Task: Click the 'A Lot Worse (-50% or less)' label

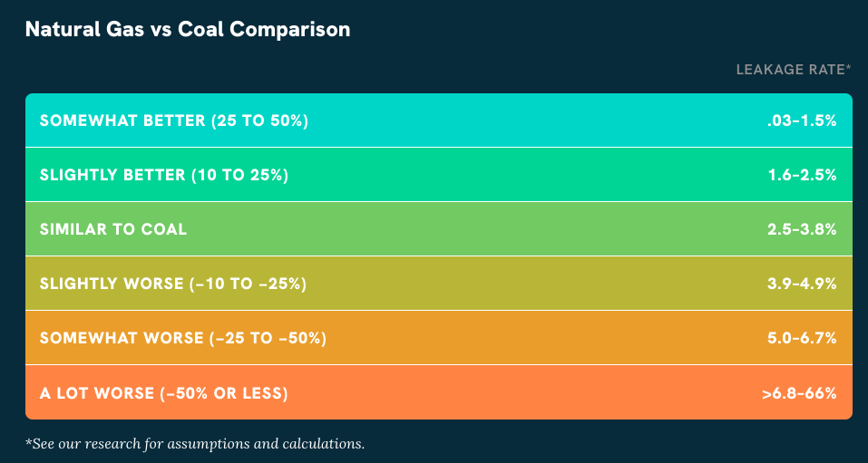Action: click(164, 392)
